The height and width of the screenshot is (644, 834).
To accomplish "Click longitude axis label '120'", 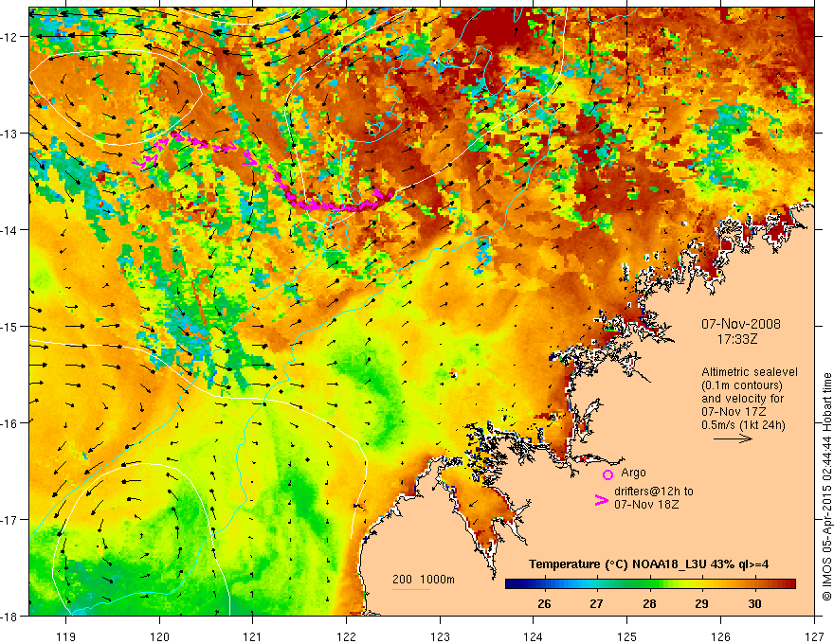I will pos(159,636).
